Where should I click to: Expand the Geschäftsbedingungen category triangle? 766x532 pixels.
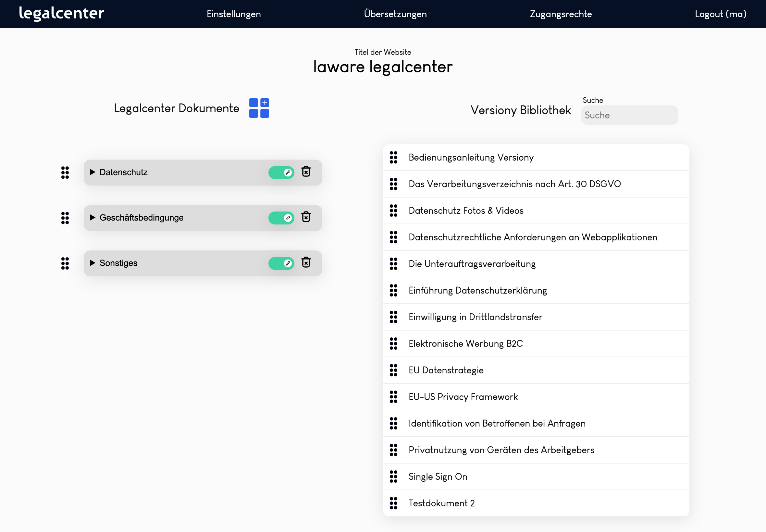(93, 217)
